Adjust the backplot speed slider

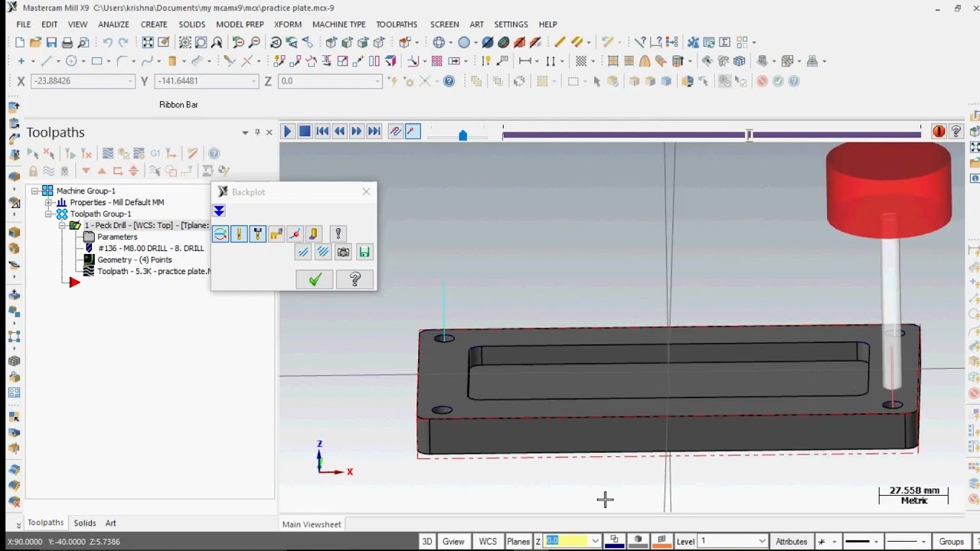[x=462, y=135]
